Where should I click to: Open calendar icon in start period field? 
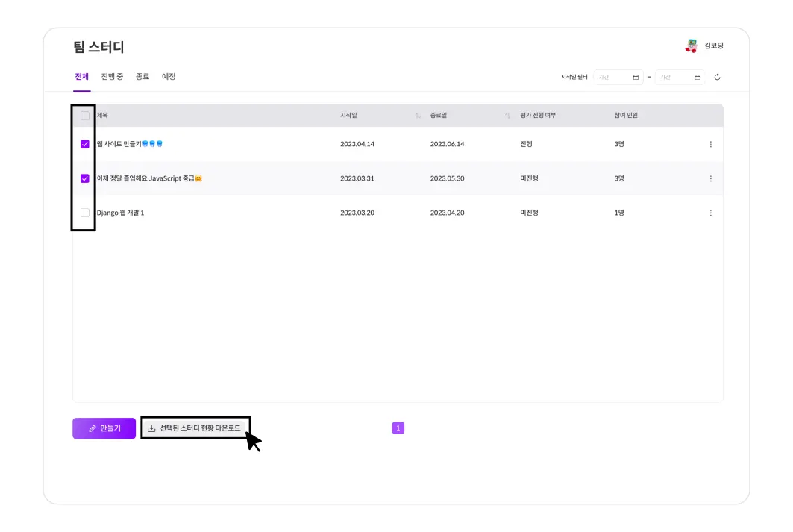coord(636,77)
